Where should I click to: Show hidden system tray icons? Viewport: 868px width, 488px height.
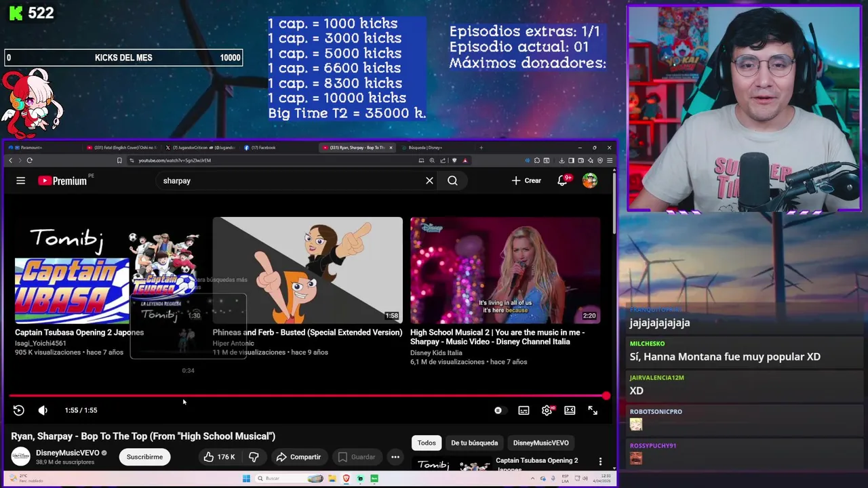tap(533, 479)
